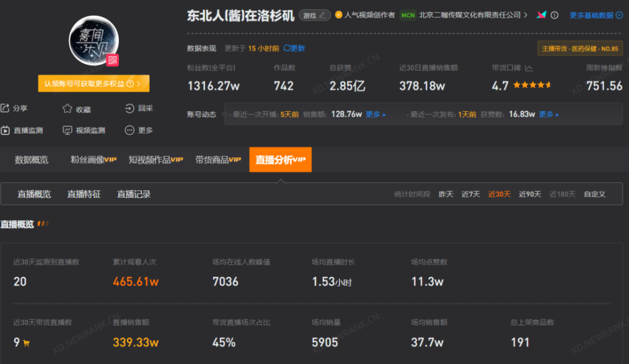
Task: Select 近7天 time range
Action: click(x=470, y=194)
